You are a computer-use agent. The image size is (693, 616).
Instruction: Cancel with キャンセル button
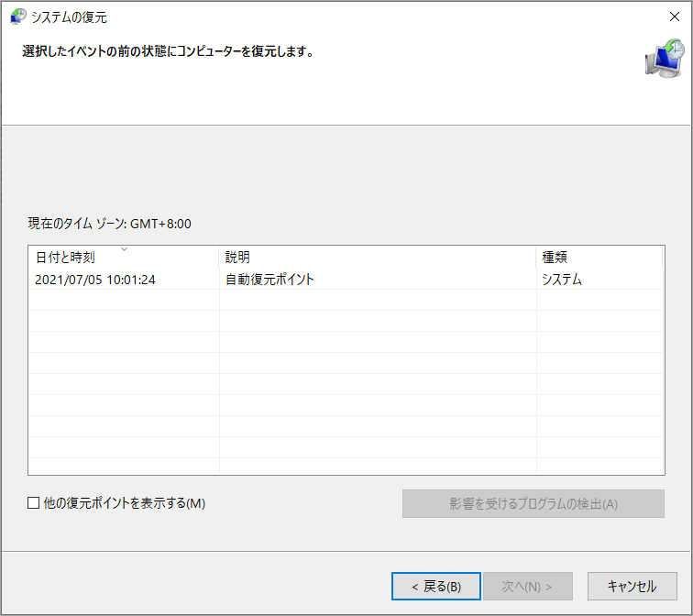click(x=632, y=587)
